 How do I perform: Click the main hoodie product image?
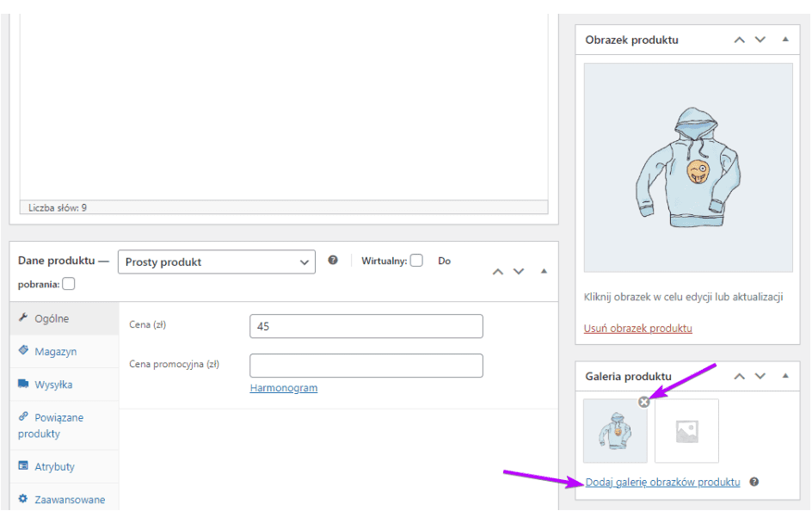(x=688, y=167)
